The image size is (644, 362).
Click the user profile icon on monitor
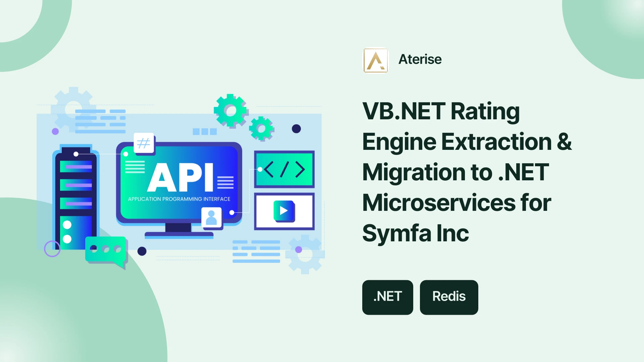[211, 218]
